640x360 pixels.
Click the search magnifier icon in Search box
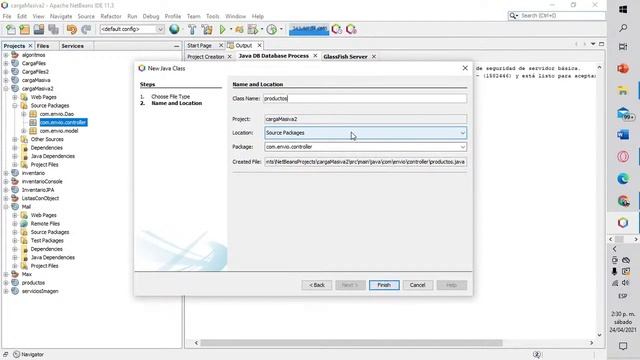(513, 16)
